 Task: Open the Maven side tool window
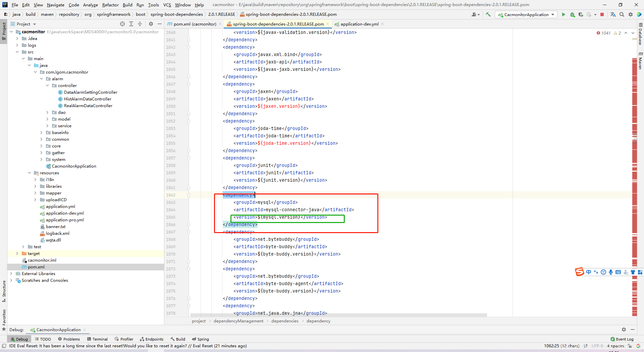640,61
